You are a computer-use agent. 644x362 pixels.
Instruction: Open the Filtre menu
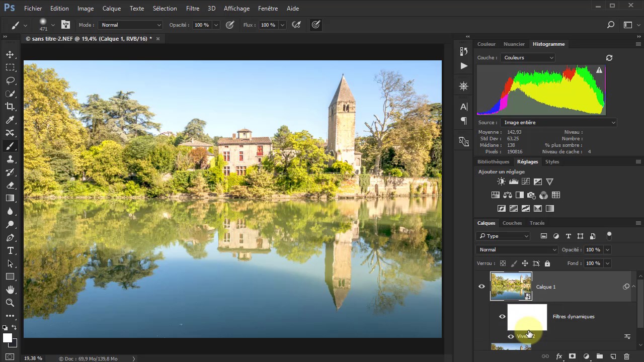(x=192, y=9)
